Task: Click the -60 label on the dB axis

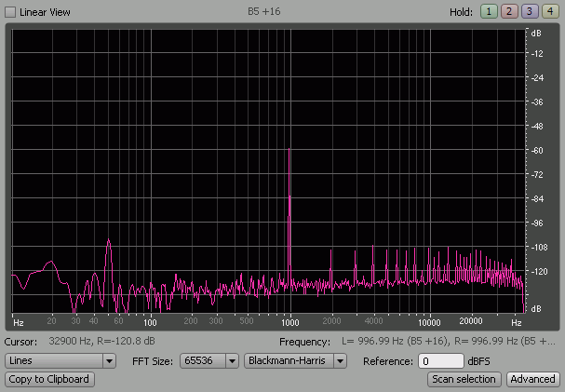Action: pos(537,150)
